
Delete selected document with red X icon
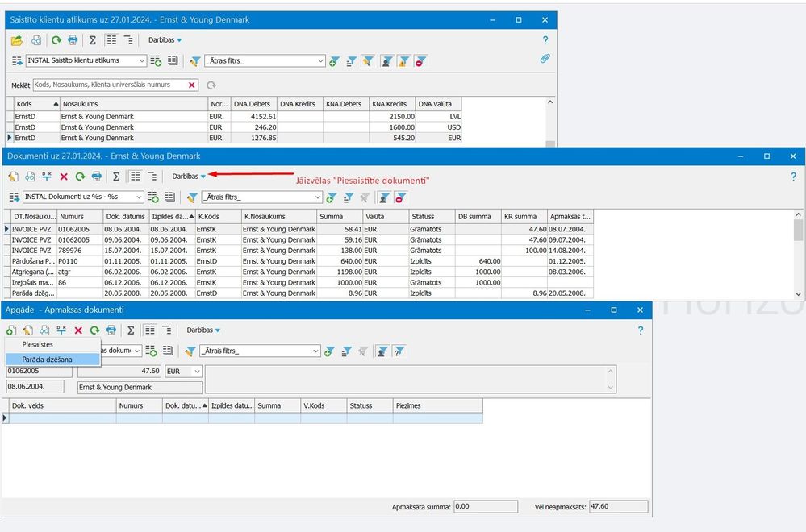(64, 177)
